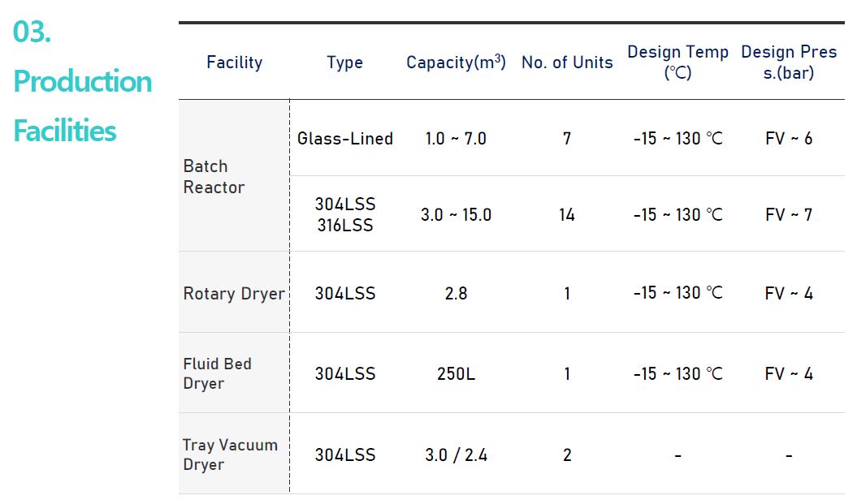
Task: Select the 1.0 ~ 7.0 capacity cell
Action: click(x=456, y=139)
